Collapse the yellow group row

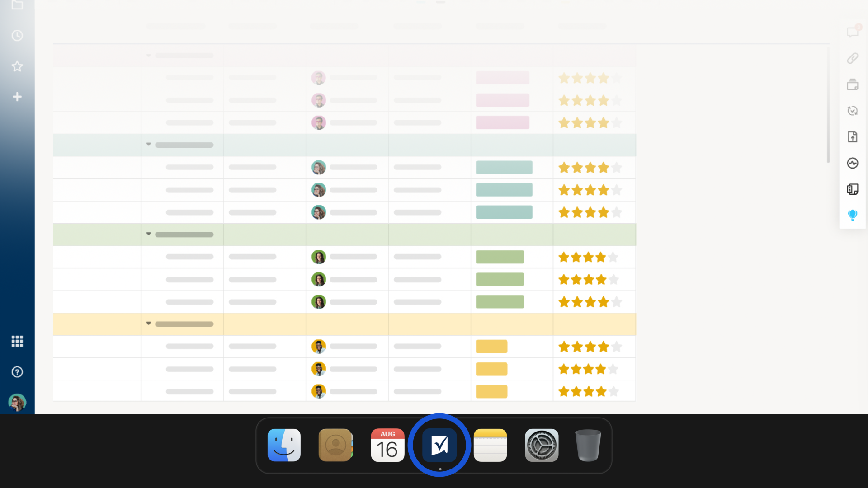click(x=148, y=324)
